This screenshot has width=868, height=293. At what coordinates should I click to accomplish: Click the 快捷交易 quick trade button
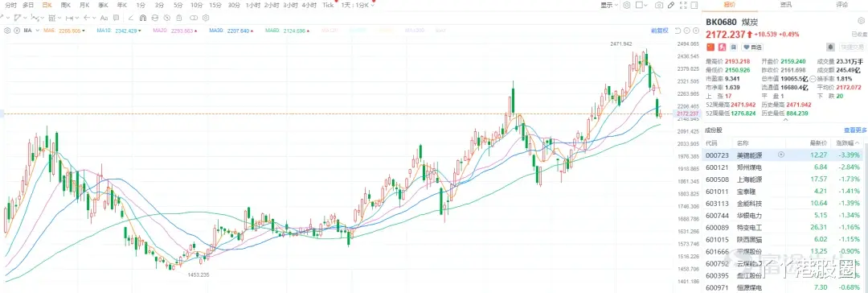pyautogui.click(x=852, y=47)
